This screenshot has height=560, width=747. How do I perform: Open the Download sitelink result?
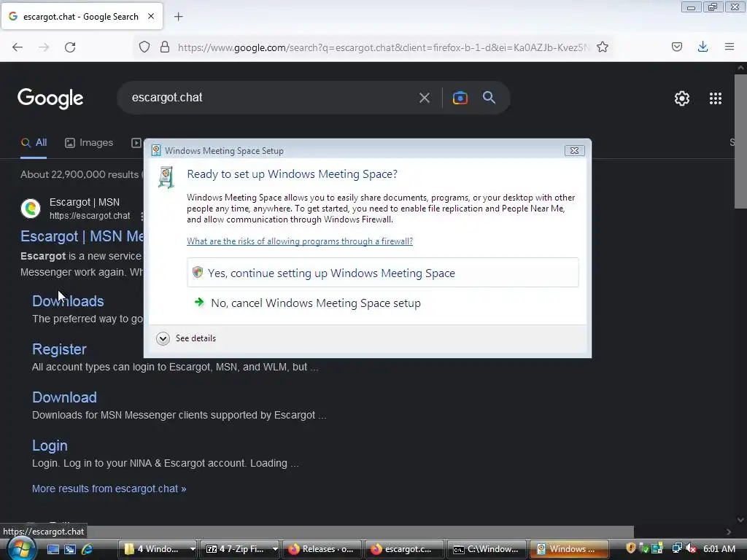pyautogui.click(x=64, y=397)
